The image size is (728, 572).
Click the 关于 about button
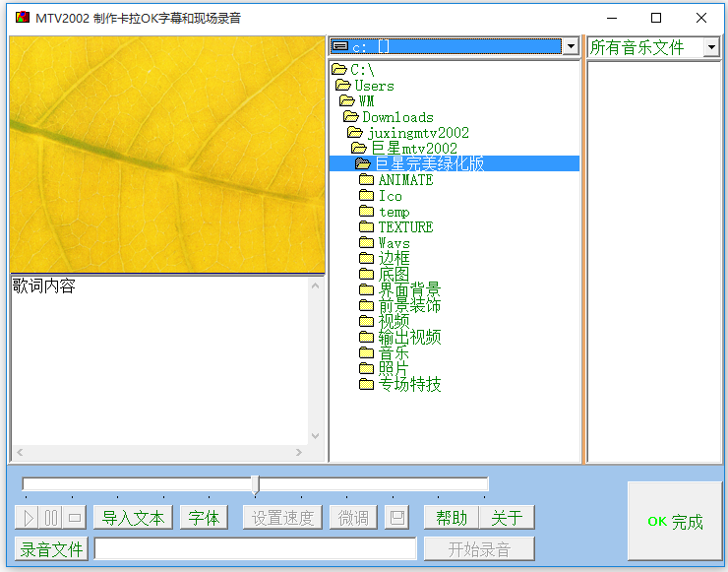click(508, 518)
